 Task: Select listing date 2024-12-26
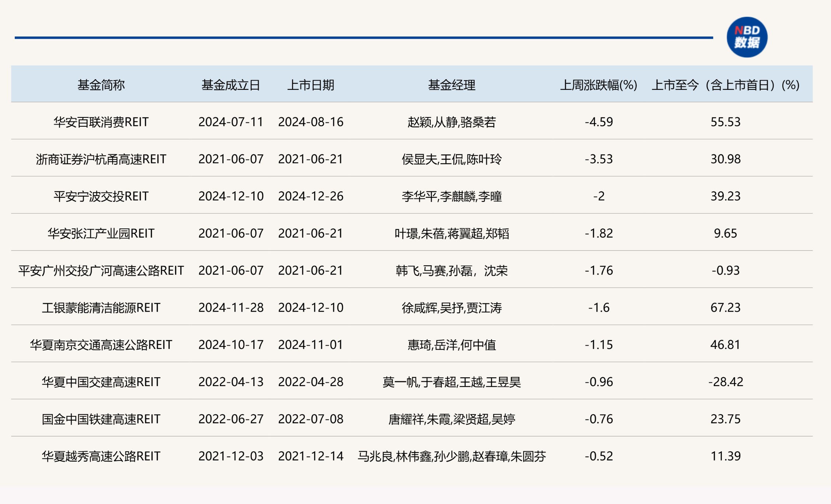(x=311, y=196)
